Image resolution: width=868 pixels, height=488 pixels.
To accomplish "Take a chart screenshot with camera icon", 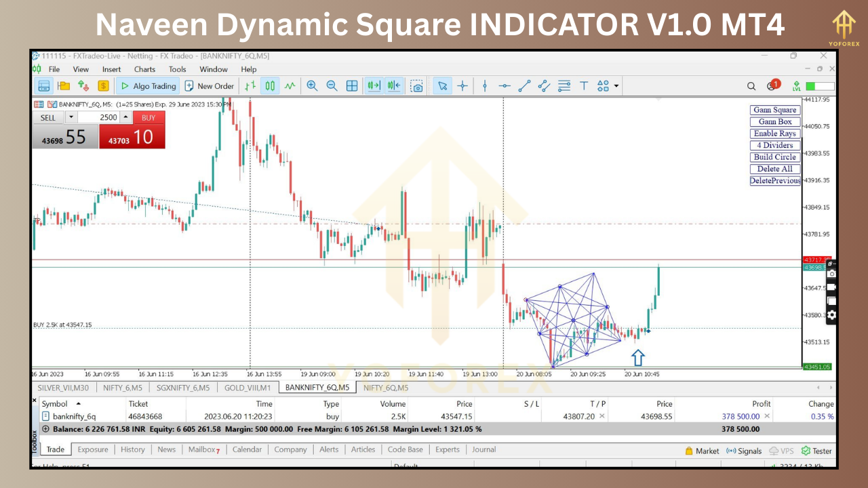I will click(x=417, y=86).
